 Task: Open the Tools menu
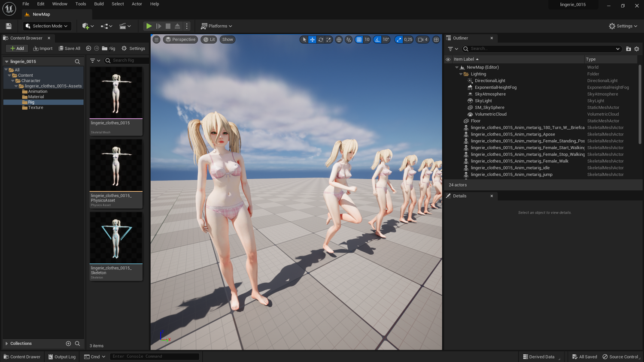[81, 4]
